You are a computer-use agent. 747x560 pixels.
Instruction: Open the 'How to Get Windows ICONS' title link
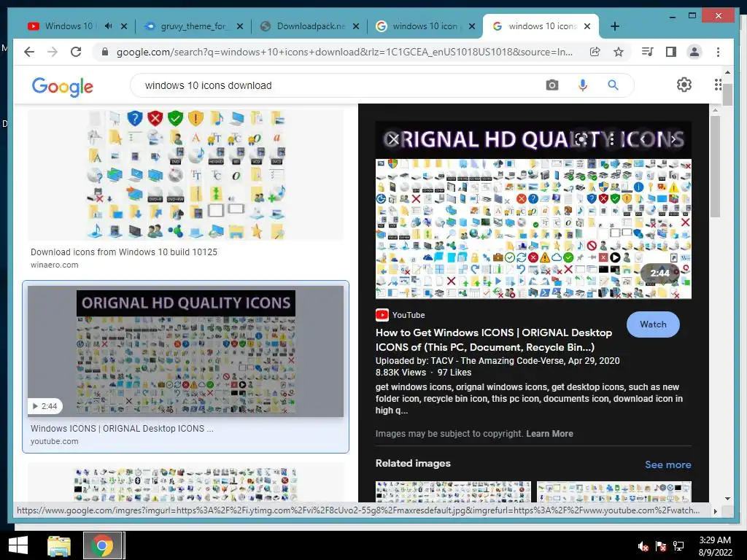(x=494, y=340)
